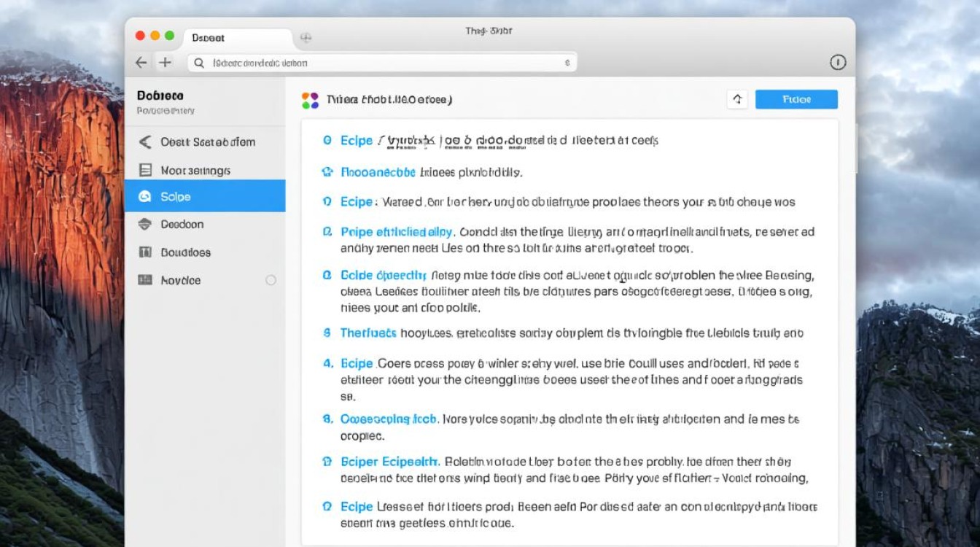Click the small icon at address bar's right end
Screen dimensions: 980x547
[x=567, y=63]
